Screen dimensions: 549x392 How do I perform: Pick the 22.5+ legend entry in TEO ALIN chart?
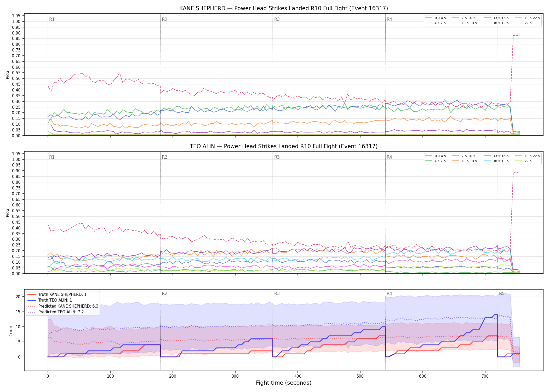click(x=525, y=161)
